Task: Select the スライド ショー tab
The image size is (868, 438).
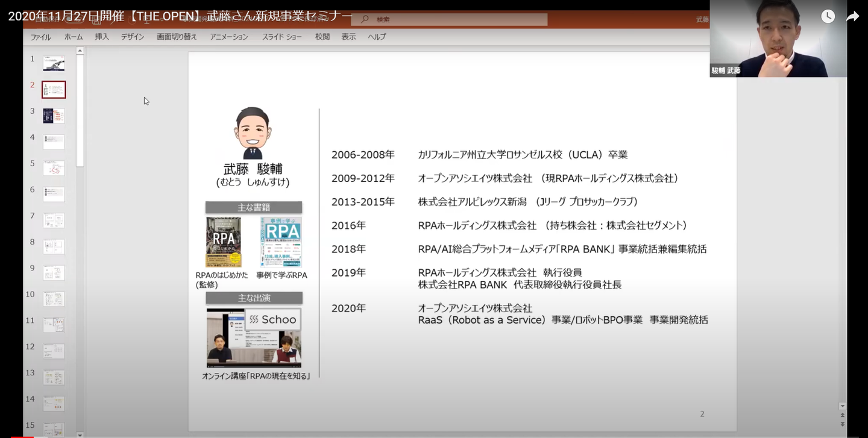Action: pyautogui.click(x=281, y=37)
